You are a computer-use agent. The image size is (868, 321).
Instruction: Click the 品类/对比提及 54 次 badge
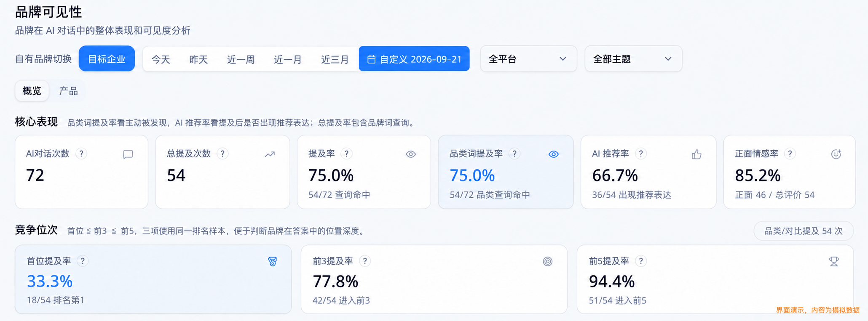pyautogui.click(x=804, y=231)
